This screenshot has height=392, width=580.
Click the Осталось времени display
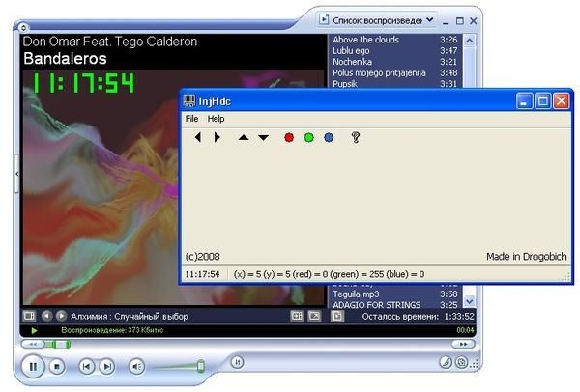[418, 317]
